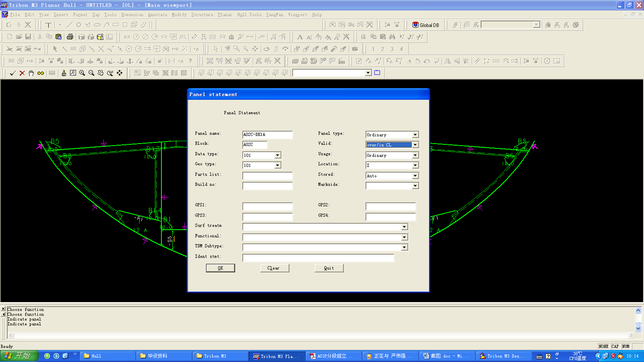Image resolution: width=644 pixels, height=362 pixels.
Task: Select the hand pan tool
Action: pyautogui.click(x=31, y=73)
